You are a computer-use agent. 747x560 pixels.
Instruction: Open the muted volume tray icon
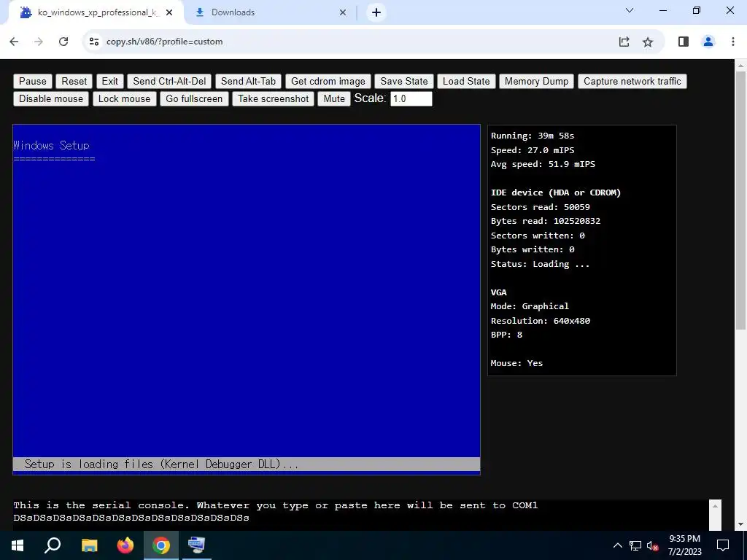[x=652, y=546]
